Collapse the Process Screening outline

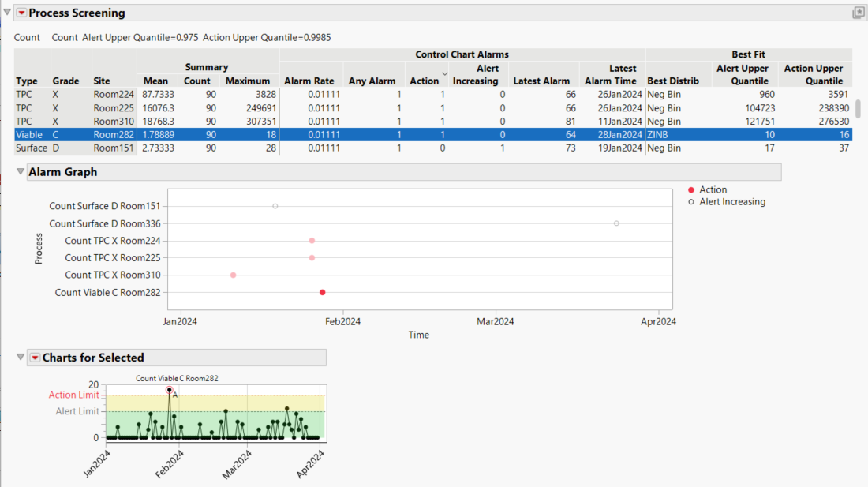tap(7, 12)
